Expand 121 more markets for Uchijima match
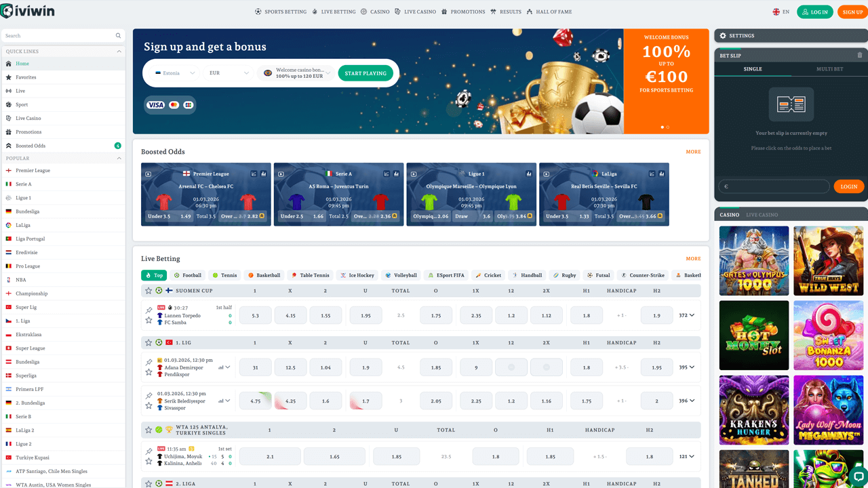This screenshot has width=868, height=488. pos(687,457)
